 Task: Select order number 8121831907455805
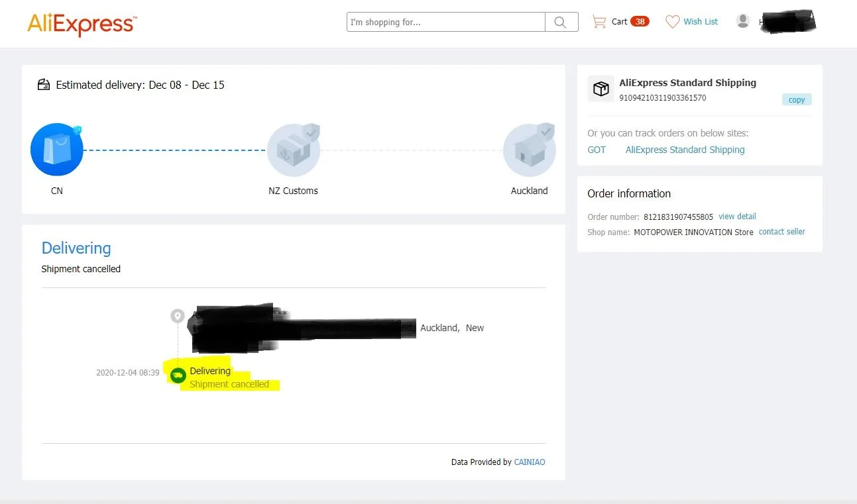tap(678, 217)
